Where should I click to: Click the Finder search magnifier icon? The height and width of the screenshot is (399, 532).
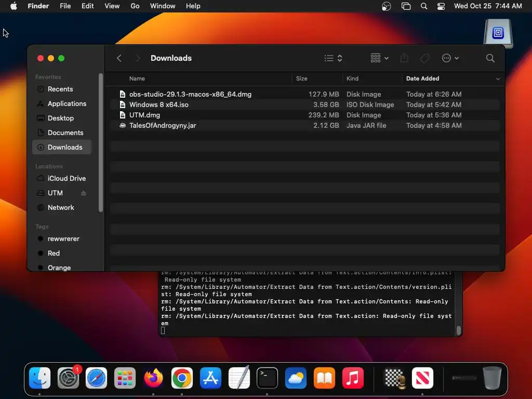[490, 58]
